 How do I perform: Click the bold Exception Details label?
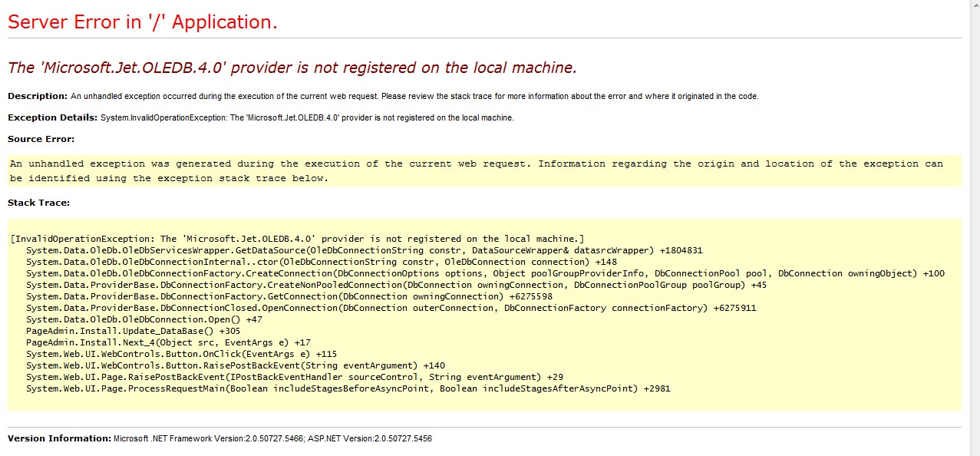pos(53,117)
